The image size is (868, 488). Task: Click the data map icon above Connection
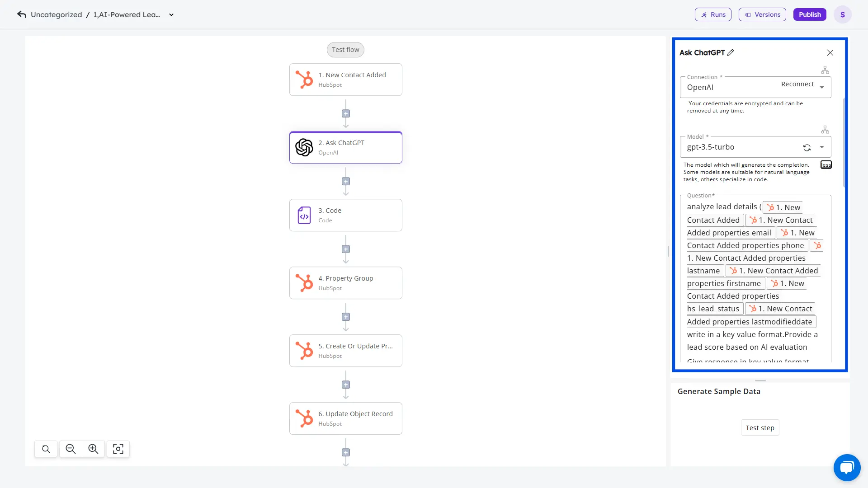[x=825, y=70]
